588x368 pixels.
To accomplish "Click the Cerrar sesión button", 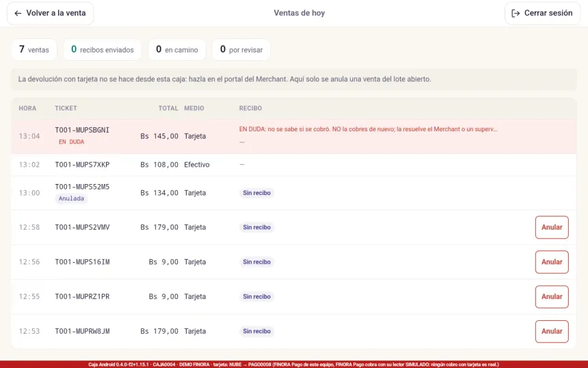I will point(542,13).
